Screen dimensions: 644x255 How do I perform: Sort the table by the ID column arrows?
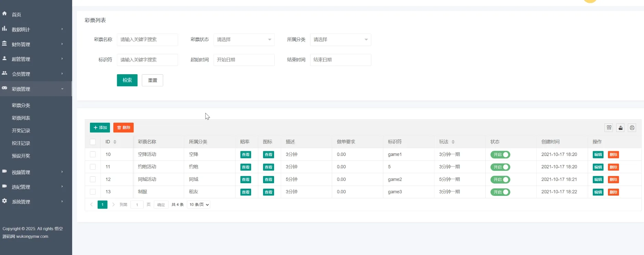point(115,142)
